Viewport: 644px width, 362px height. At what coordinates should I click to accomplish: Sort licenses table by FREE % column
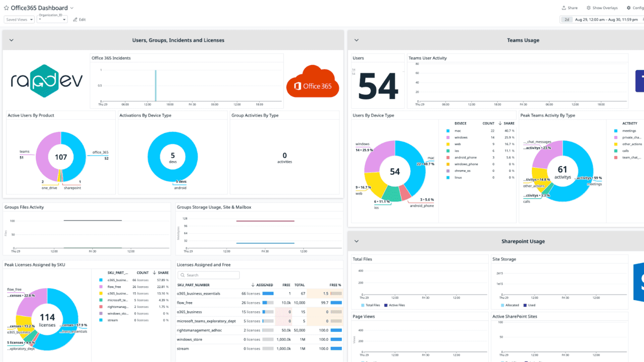point(335,285)
